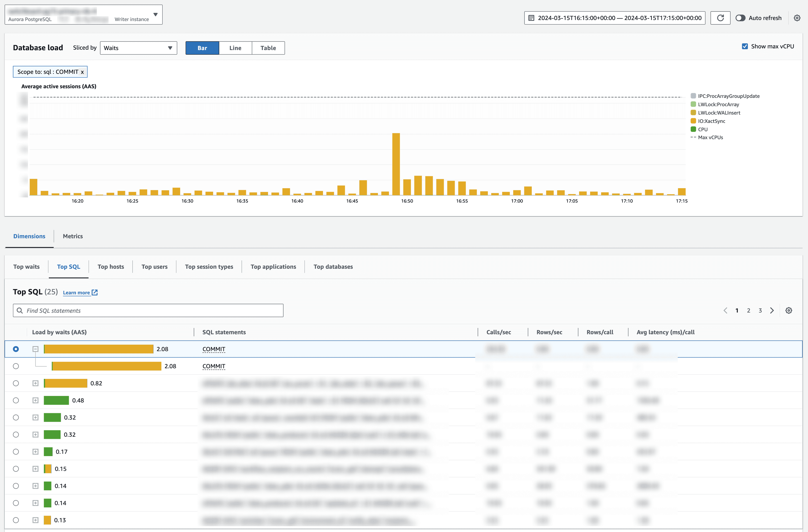
Task: Expand the SQL row with 0.48 load
Action: 35,400
